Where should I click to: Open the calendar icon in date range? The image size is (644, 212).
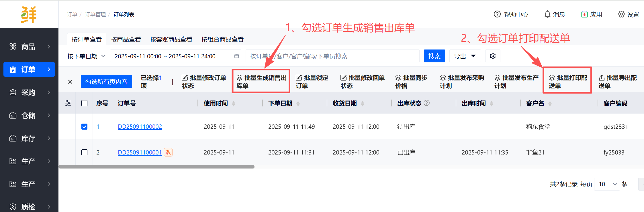tap(236, 56)
